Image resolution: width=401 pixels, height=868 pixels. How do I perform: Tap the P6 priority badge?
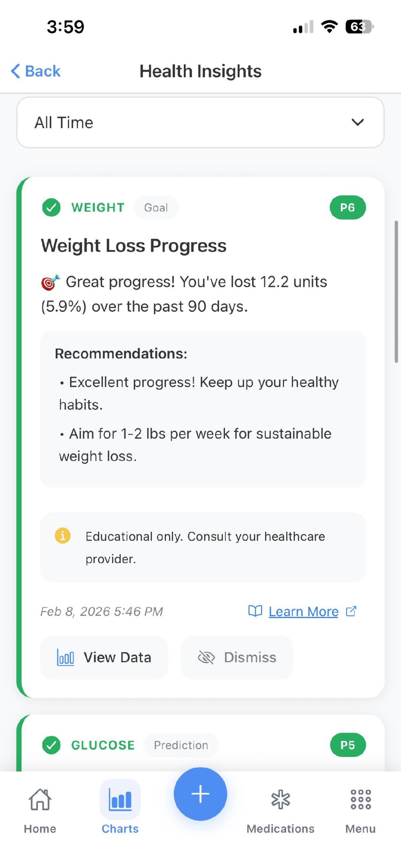348,207
